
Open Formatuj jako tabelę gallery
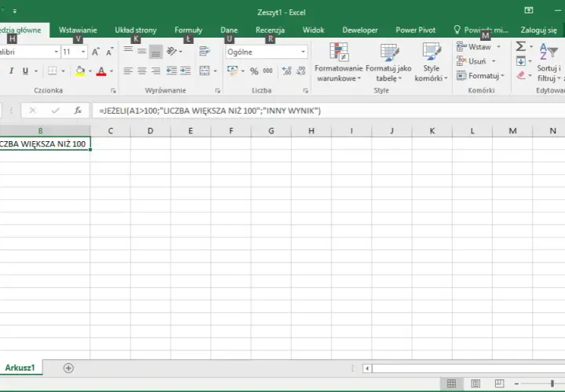388,62
